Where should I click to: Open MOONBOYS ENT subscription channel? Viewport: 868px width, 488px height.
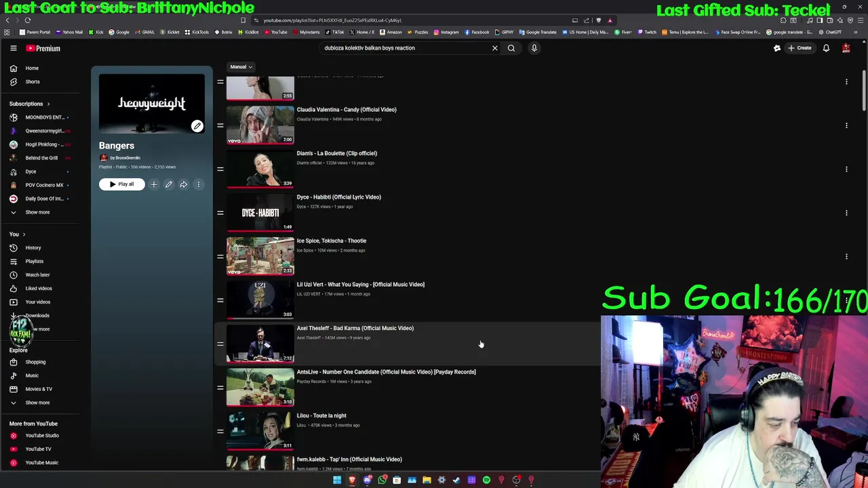[x=44, y=117]
